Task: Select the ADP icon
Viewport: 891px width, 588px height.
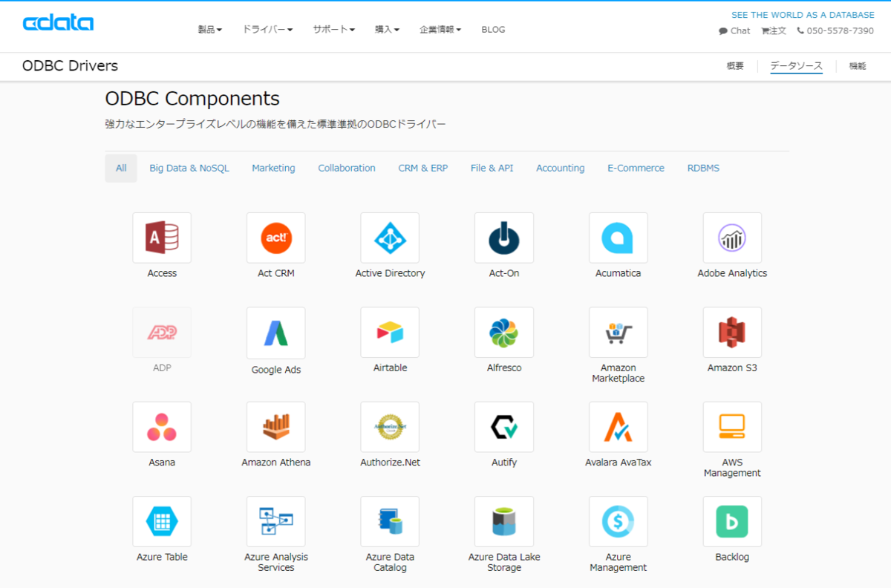Action: pos(162,332)
